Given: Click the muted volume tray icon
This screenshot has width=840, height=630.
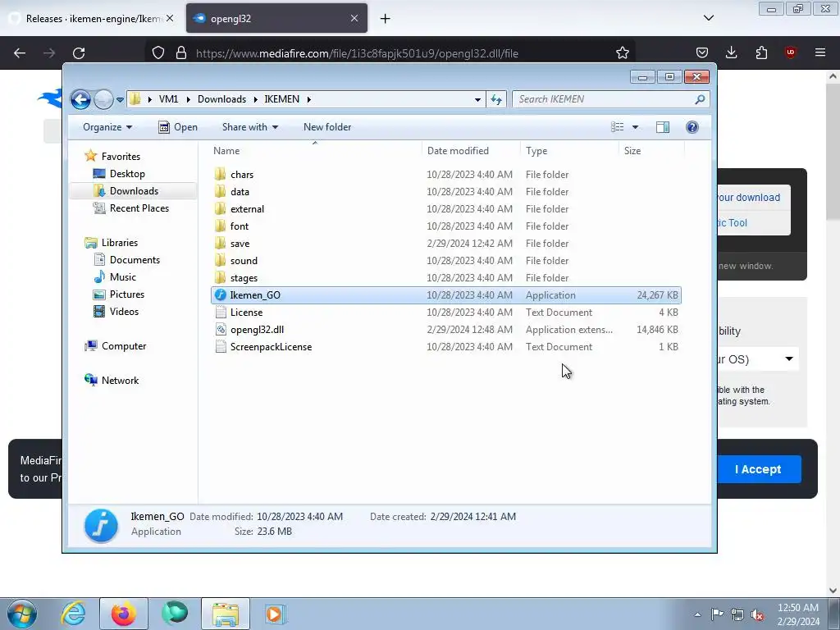Looking at the screenshot, I should [x=757, y=614].
